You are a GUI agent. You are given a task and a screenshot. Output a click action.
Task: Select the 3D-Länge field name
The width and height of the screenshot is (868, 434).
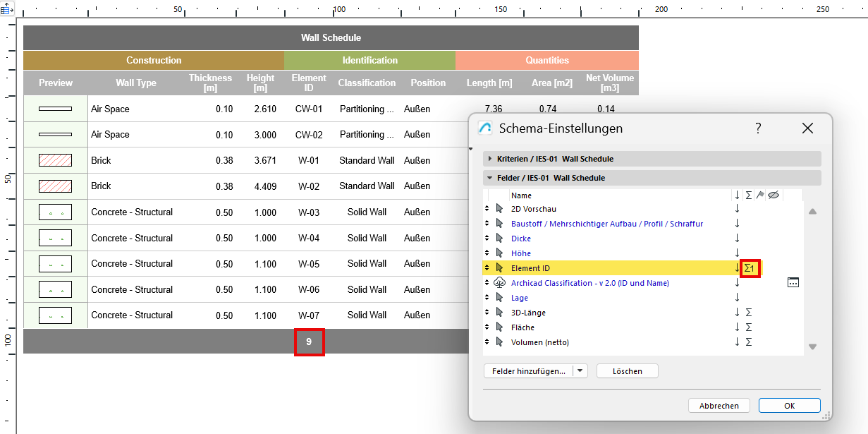(x=528, y=313)
